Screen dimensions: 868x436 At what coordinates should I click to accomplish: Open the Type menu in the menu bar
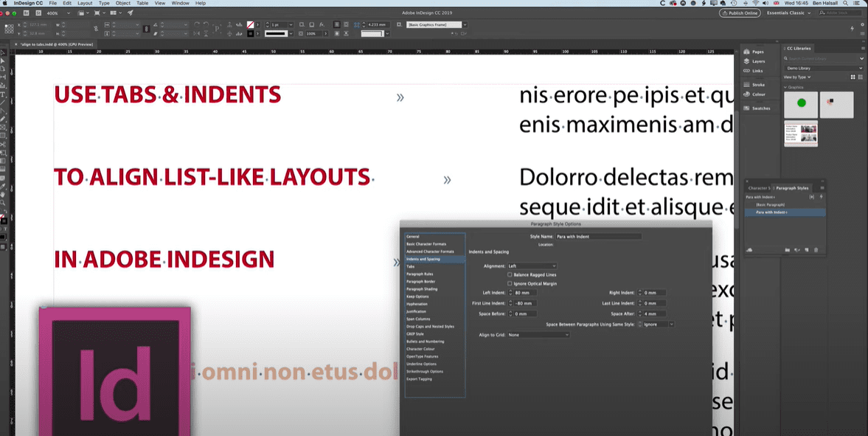tap(103, 3)
